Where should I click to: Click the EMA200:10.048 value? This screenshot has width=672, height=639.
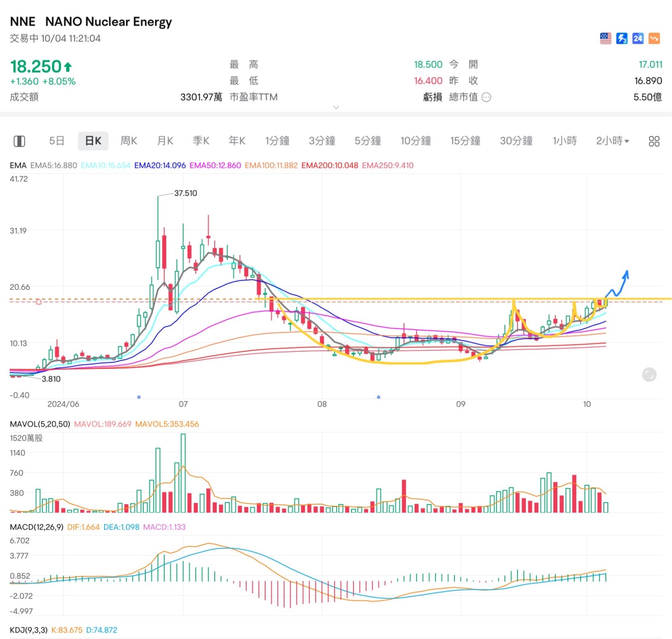point(330,166)
